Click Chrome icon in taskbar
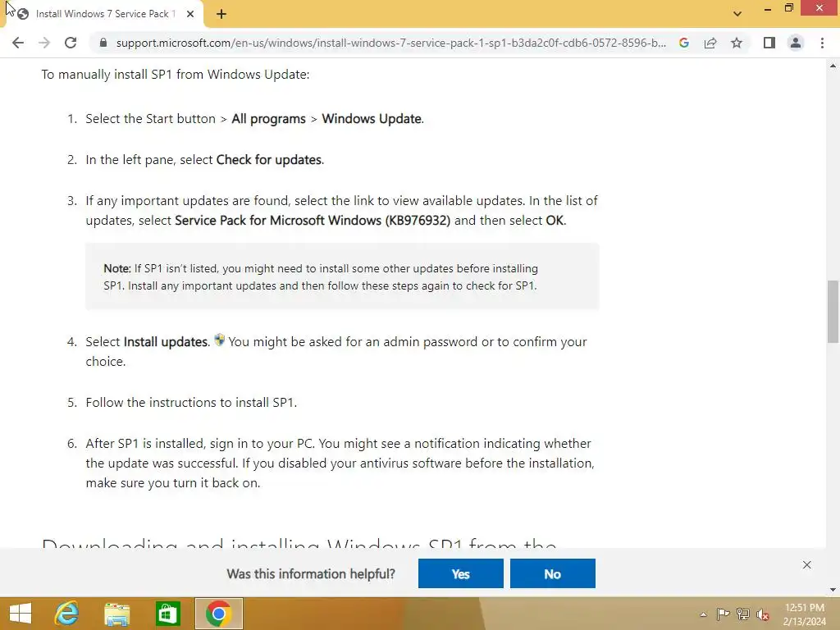The height and width of the screenshot is (630, 840). pos(218,614)
